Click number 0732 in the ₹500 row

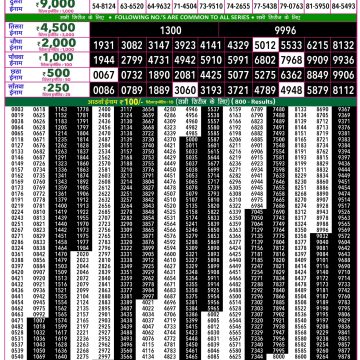click(x=132, y=75)
